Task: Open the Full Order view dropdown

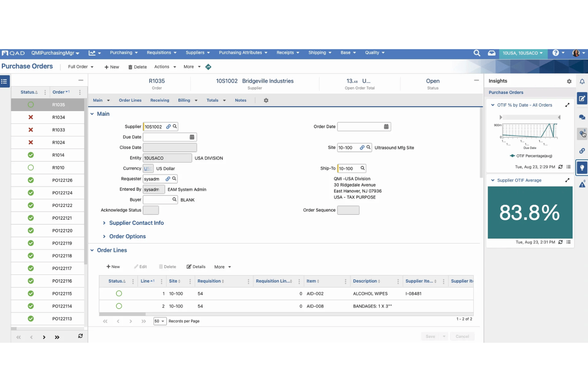Action: [x=81, y=67]
